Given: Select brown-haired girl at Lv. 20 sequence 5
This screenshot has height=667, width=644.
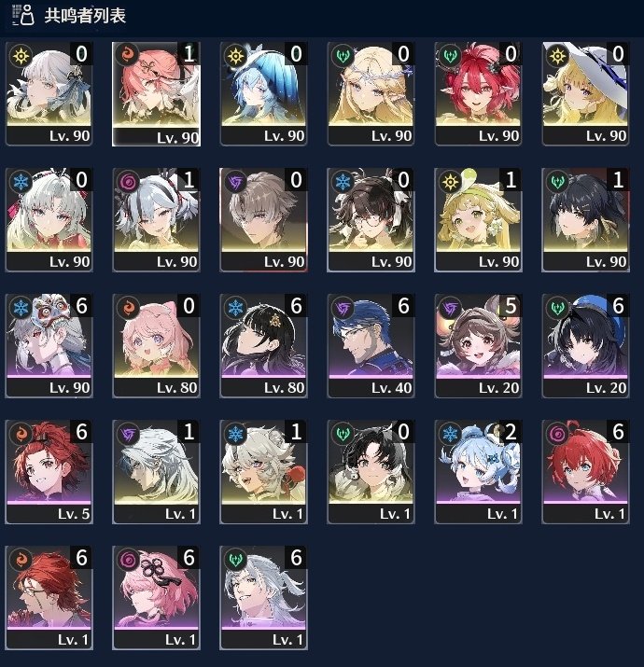Looking at the screenshot, I should pyautogui.click(x=478, y=345).
